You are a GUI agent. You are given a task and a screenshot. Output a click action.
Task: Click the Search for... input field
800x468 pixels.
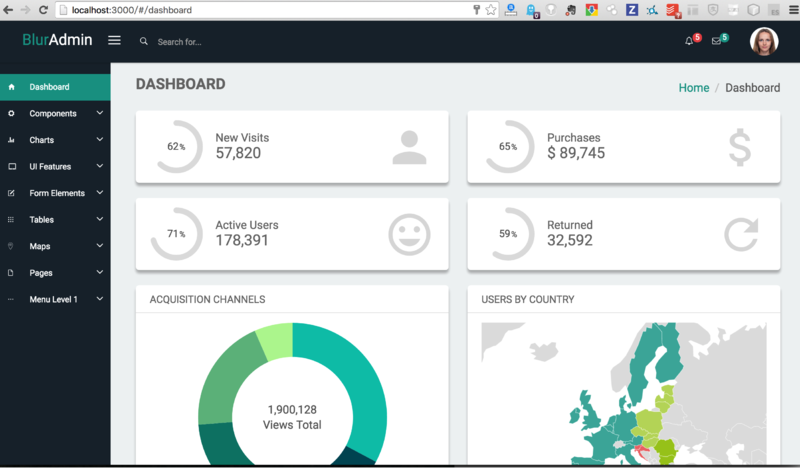tap(200, 42)
